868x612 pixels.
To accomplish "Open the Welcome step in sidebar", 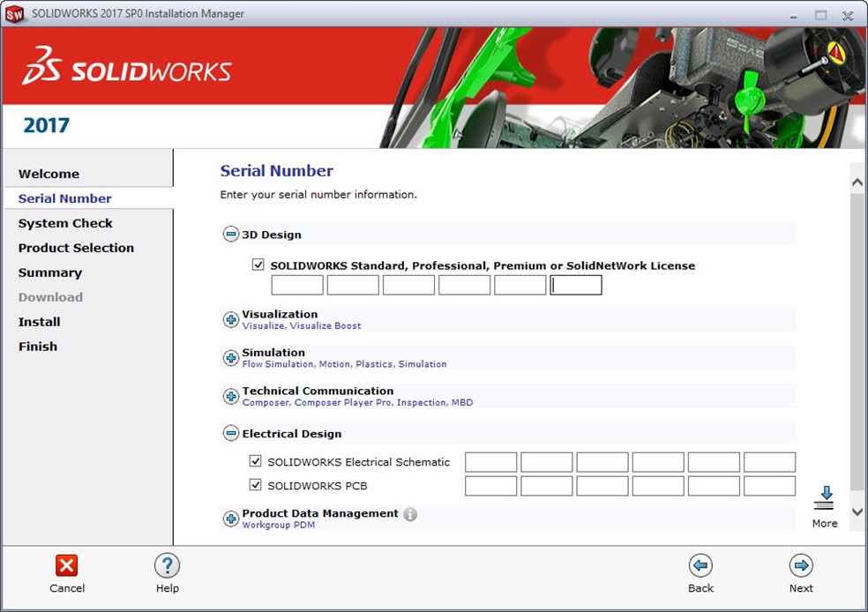I will tap(49, 174).
